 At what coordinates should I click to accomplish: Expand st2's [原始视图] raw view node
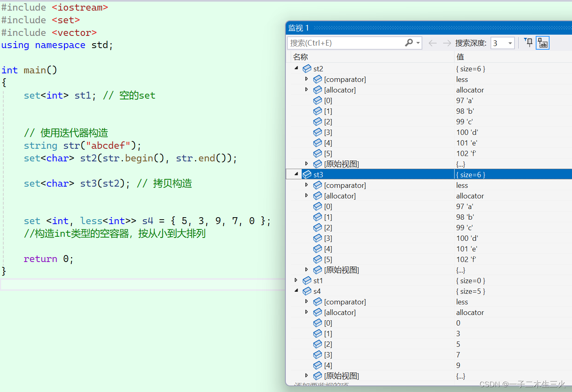307,164
